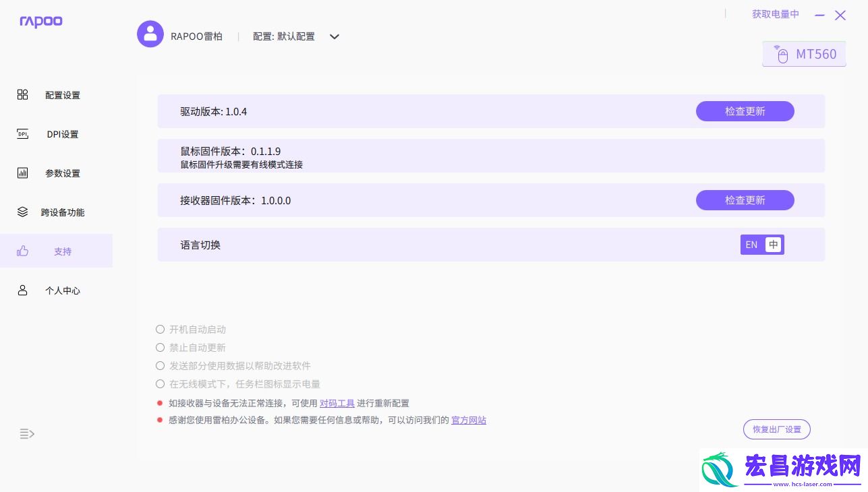Switch language to 中

[x=774, y=245]
